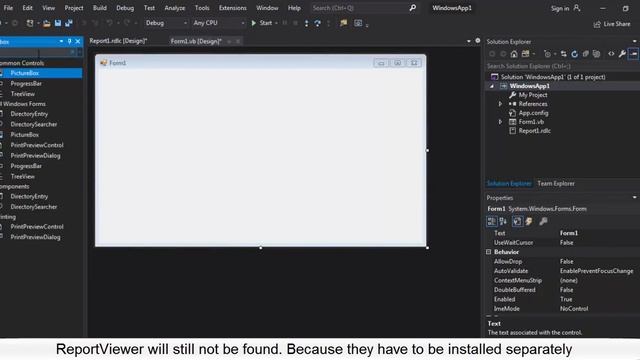This screenshot has height=360, width=640.
Task: Click the Save All icon in toolbar
Action: tap(69, 23)
